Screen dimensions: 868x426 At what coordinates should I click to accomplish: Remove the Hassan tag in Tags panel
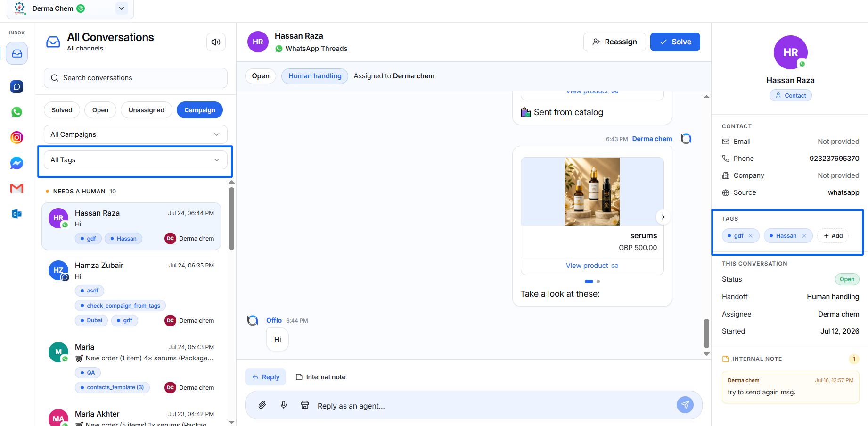click(804, 236)
